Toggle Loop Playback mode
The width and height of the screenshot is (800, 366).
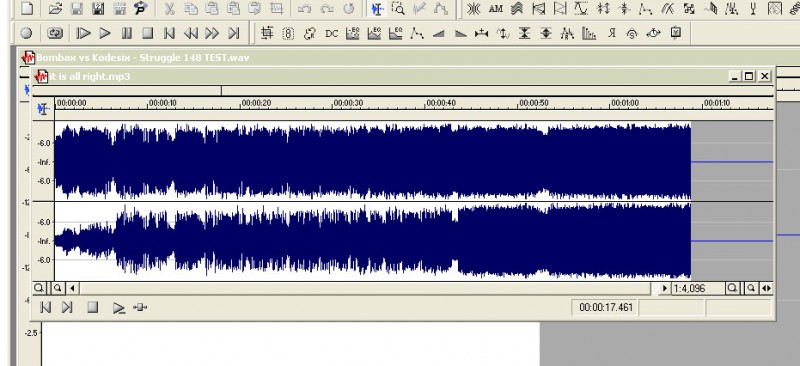coord(55,34)
